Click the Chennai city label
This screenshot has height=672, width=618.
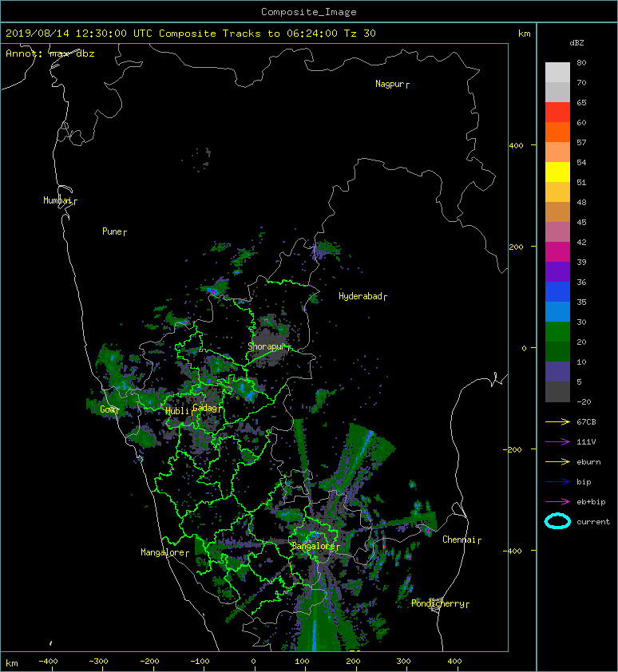[459, 540]
